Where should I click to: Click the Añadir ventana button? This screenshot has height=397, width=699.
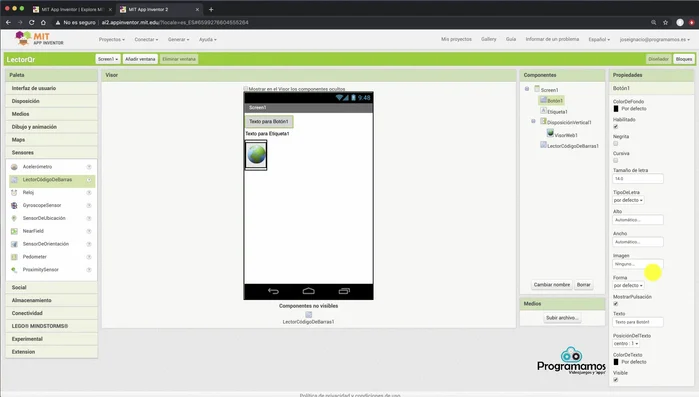[140, 59]
